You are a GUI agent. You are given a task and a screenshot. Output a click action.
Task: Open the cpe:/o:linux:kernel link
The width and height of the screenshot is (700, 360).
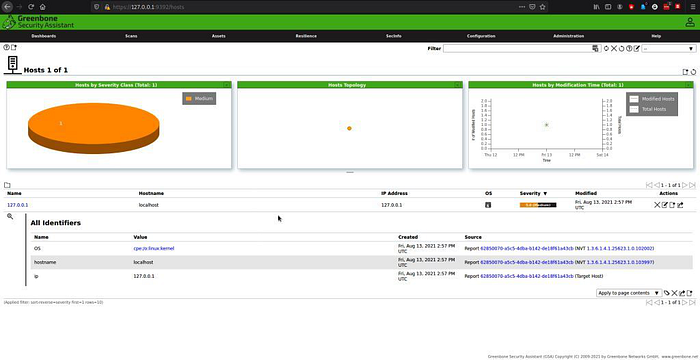coord(154,248)
